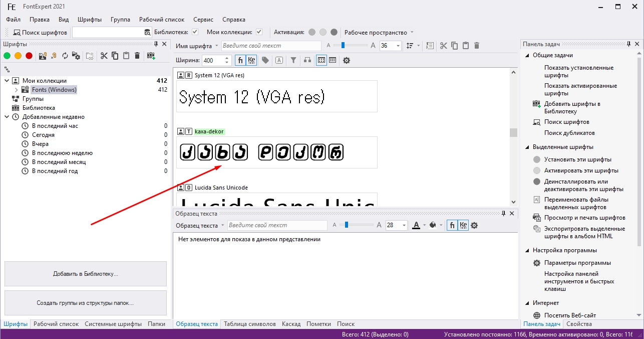Expand the Fonts (Windows) tree node

[x=16, y=90]
